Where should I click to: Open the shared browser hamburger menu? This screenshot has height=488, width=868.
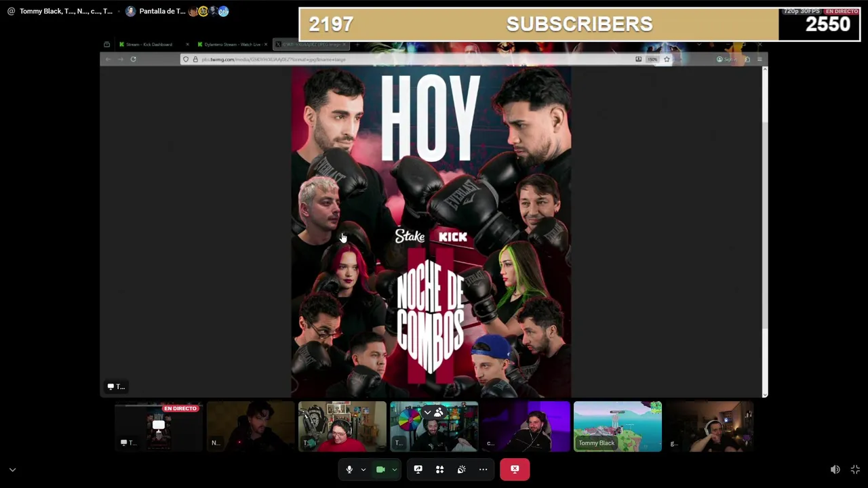point(759,59)
